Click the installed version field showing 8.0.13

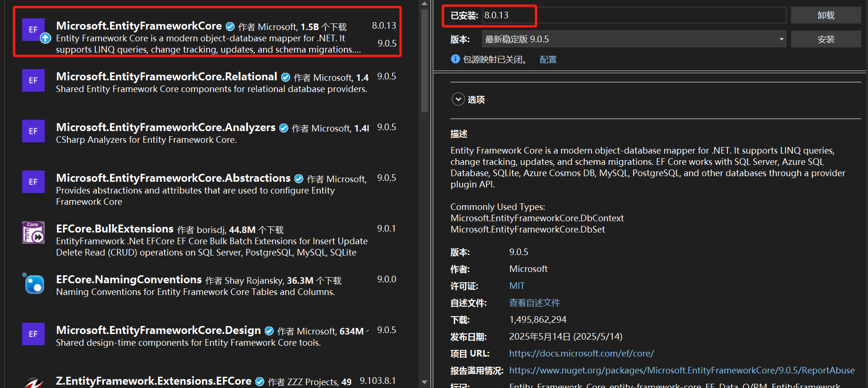(634, 15)
